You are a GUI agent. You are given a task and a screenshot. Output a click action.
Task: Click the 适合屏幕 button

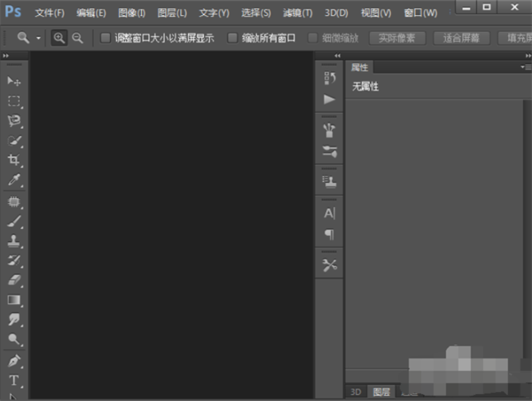click(x=461, y=38)
